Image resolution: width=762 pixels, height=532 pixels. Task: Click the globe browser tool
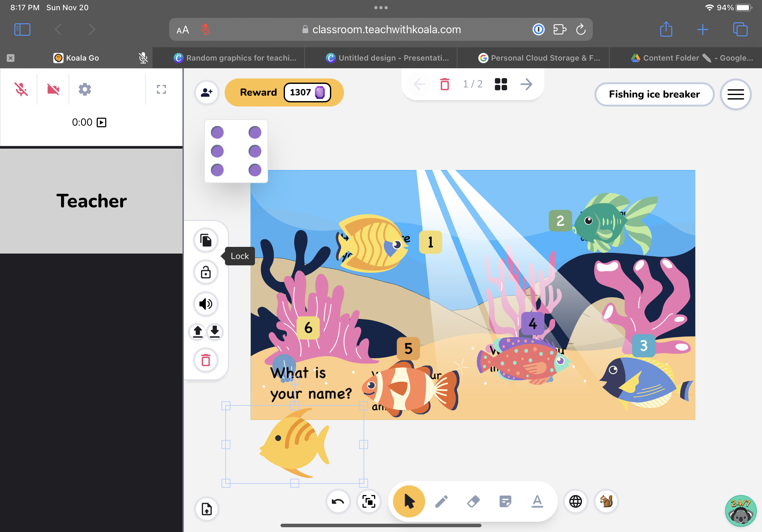coord(575,501)
